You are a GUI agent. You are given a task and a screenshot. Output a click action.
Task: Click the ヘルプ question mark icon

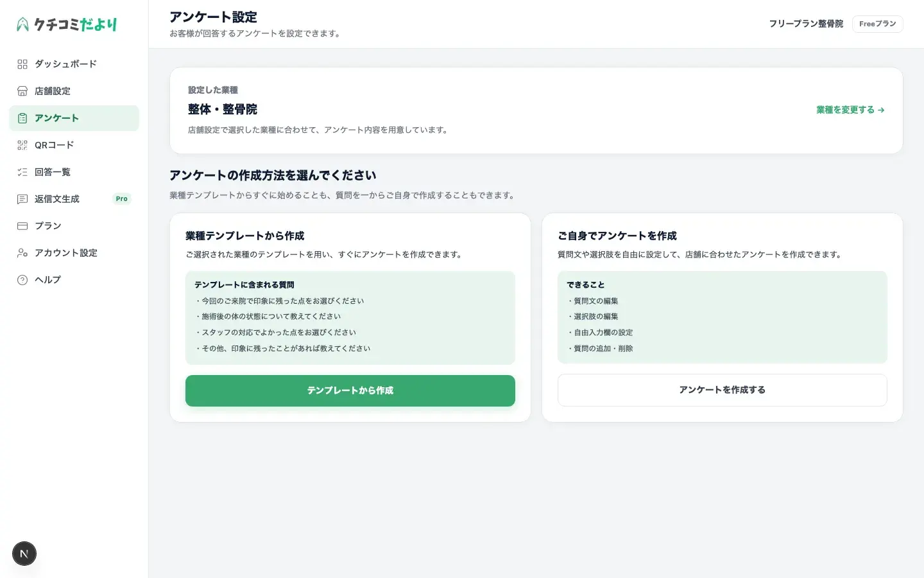pos(22,280)
